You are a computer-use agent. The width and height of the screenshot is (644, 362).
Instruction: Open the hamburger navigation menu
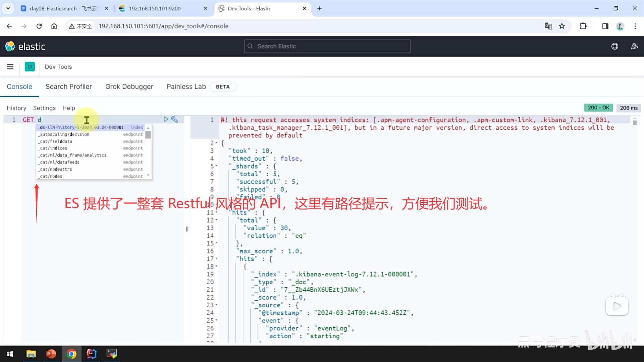10,67
